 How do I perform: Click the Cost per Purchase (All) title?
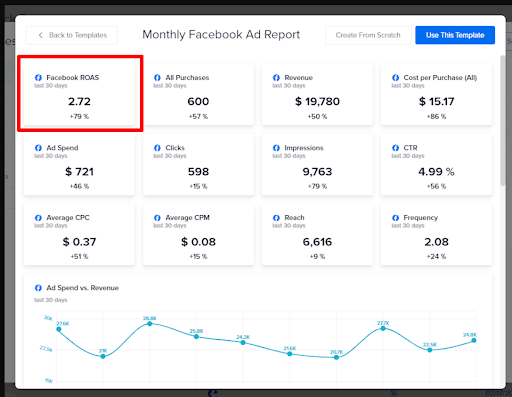440,78
